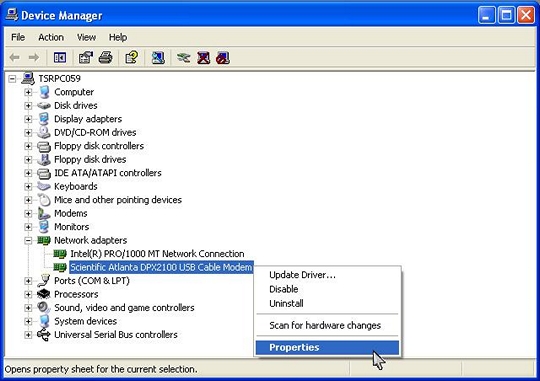Open the View menu

pos(86,37)
